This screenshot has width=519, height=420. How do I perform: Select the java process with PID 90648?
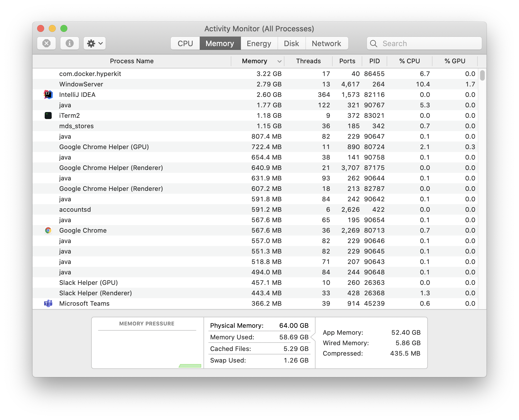pyautogui.click(x=255, y=272)
